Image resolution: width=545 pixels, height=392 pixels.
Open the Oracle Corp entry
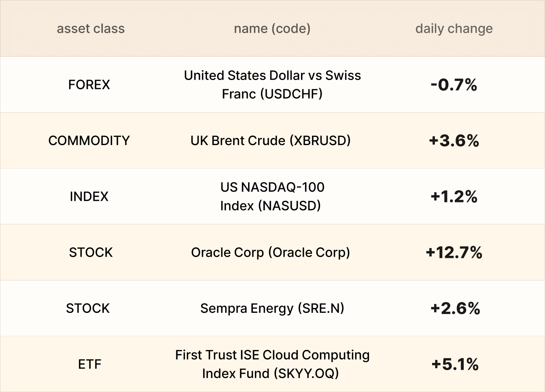270,252
